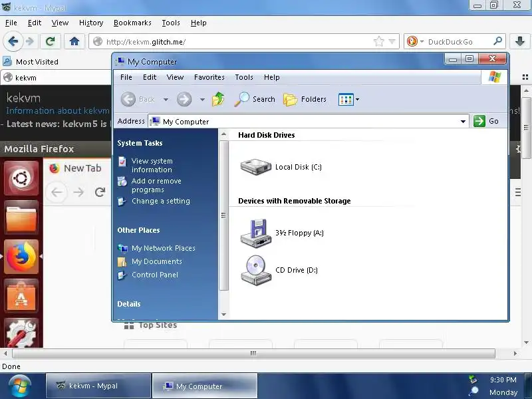Go to Mypal home page icon
Image resolution: width=532 pixels, height=399 pixels.
click(74, 41)
